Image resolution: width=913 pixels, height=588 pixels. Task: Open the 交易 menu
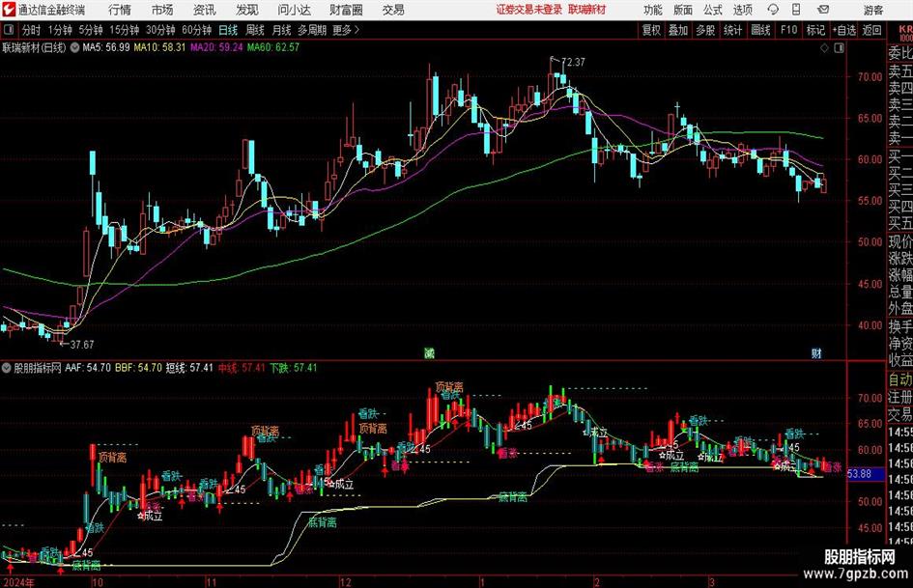(x=393, y=10)
